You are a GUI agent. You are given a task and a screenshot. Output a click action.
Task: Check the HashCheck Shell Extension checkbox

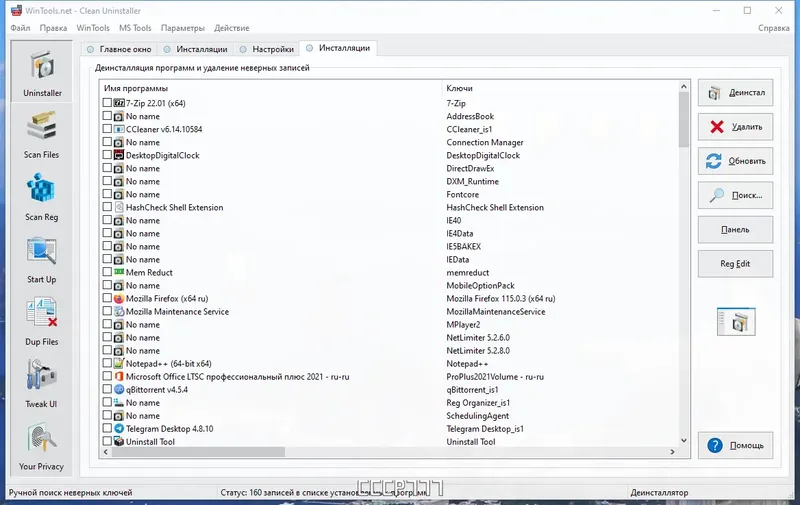click(x=107, y=207)
